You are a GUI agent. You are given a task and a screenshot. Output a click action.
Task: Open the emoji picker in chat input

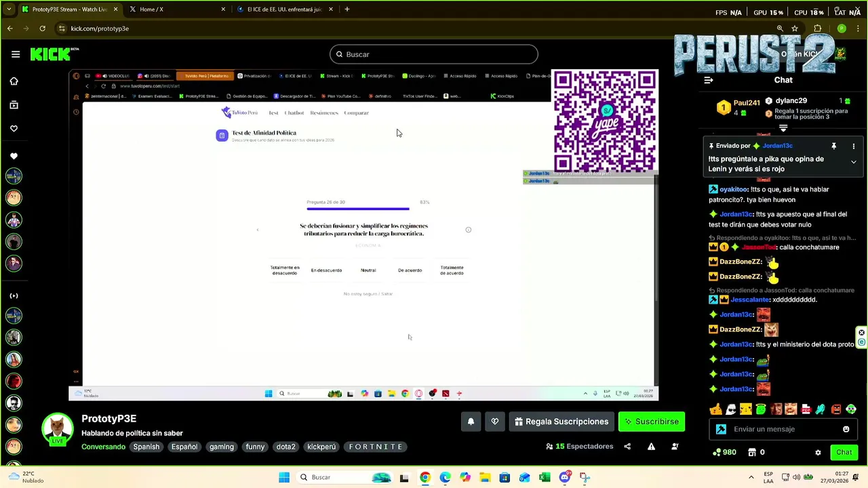click(846, 429)
